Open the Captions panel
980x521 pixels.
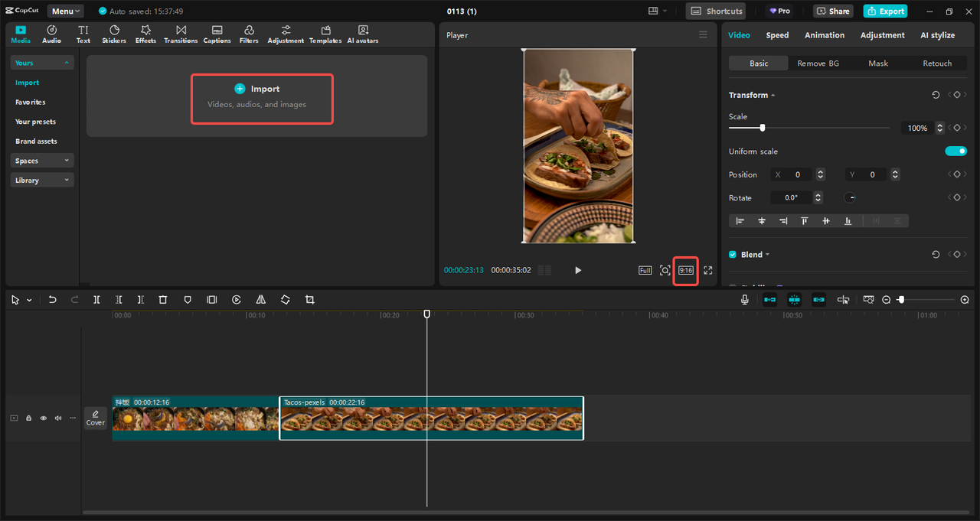click(217, 34)
